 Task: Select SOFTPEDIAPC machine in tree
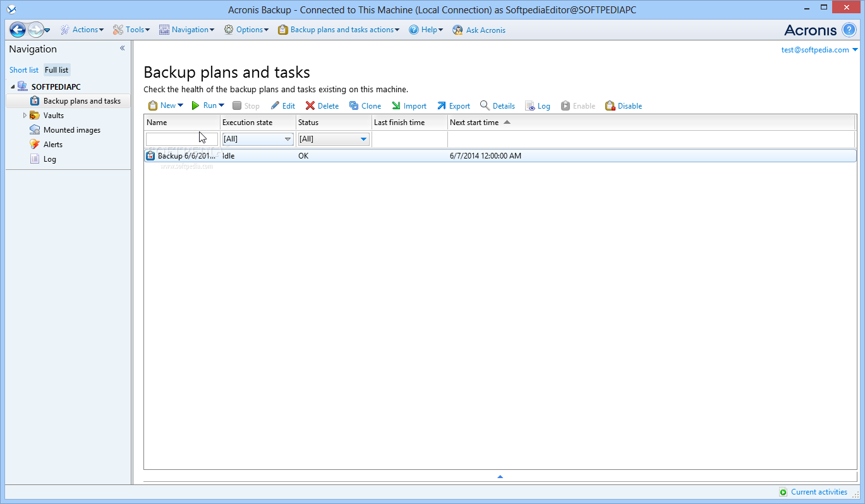click(56, 87)
